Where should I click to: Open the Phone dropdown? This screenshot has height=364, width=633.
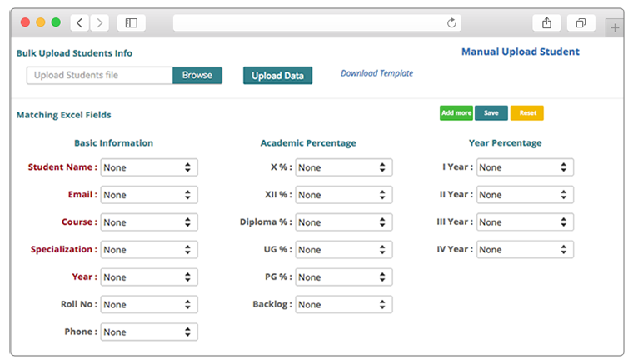coord(149,332)
